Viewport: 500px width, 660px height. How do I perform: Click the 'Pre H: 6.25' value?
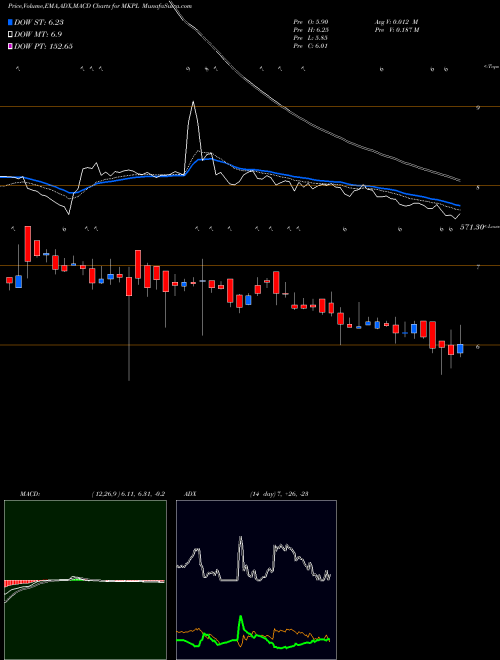pos(311,29)
